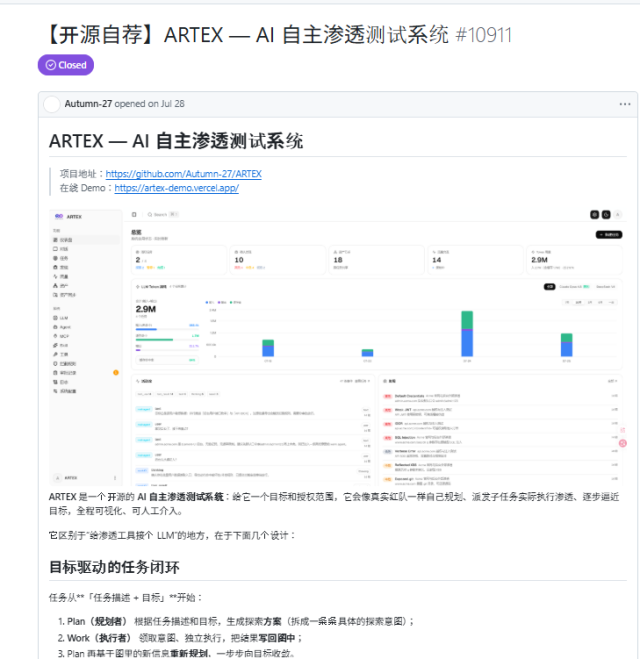This screenshot has width=640, height=659.
Task: Click the paragraph starting 'ARTEX 是一个开源的'
Action: 334,504
